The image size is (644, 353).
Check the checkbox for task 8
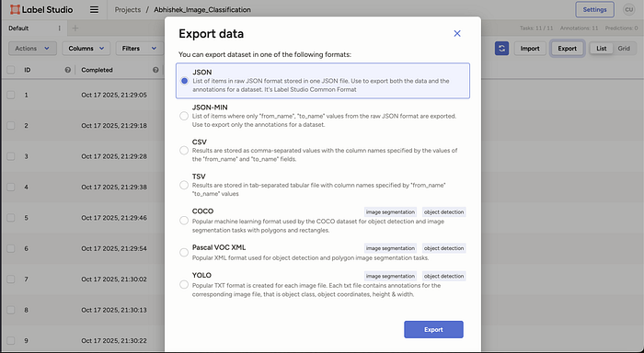tap(11, 310)
